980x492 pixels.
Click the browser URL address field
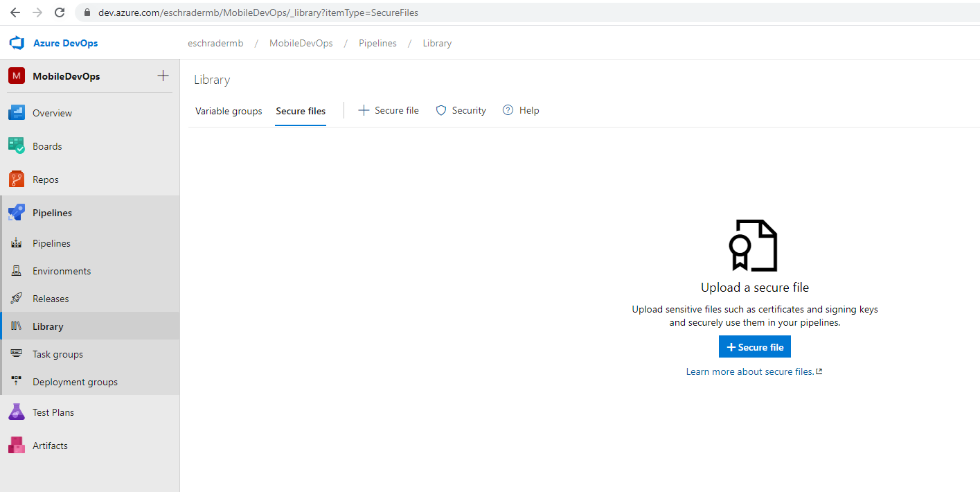tap(526, 12)
